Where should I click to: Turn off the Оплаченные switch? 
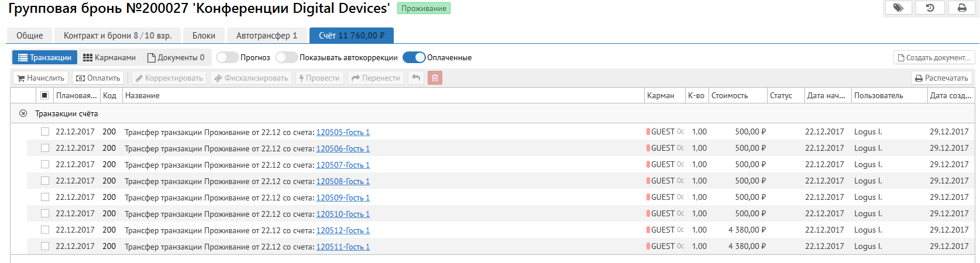(414, 57)
